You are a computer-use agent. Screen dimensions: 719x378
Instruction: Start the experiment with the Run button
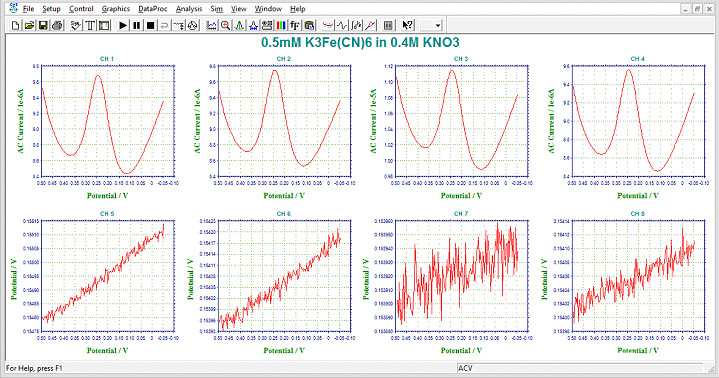click(123, 25)
